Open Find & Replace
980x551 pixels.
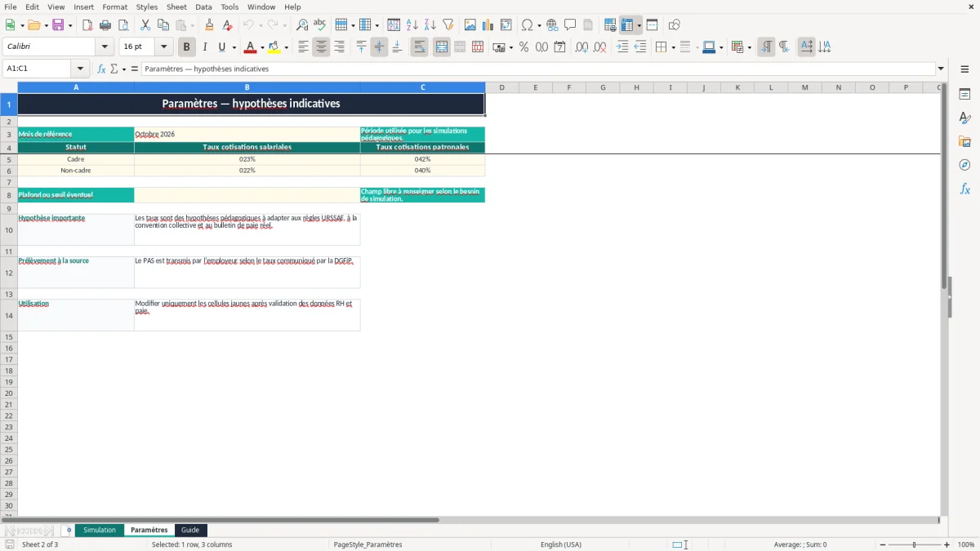pos(302,25)
